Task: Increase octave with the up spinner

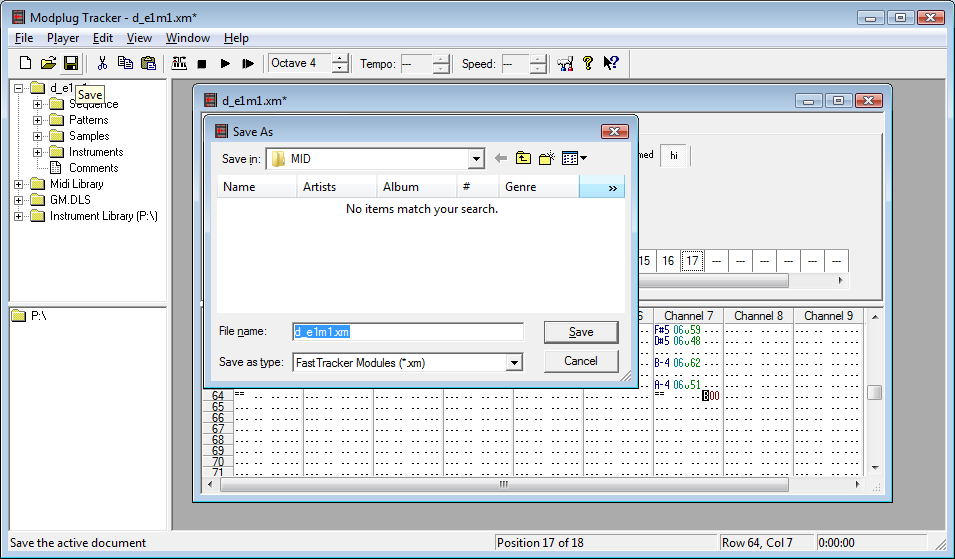Action: click(x=340, y=58)
